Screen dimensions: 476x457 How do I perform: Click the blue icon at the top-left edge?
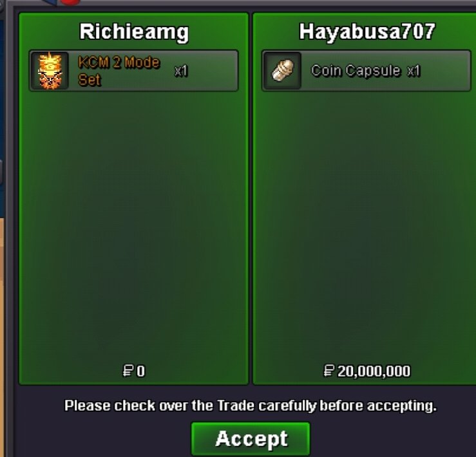(x=50, y=2)
